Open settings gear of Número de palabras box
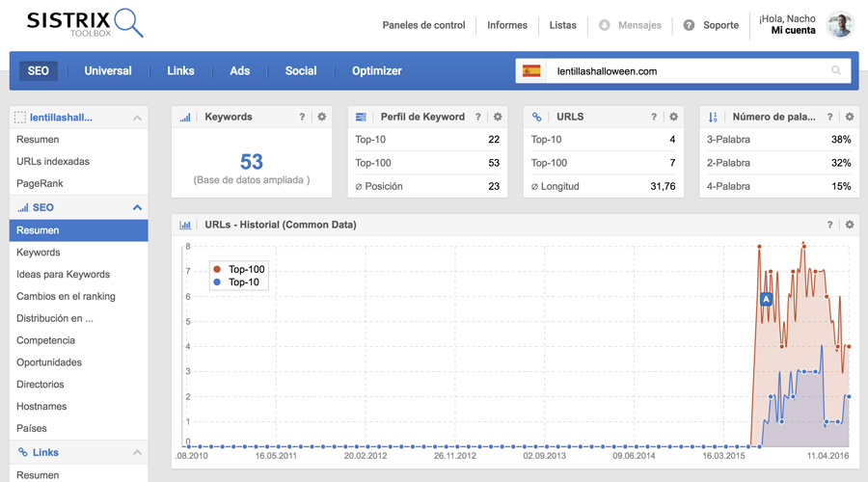 (850, 117)
